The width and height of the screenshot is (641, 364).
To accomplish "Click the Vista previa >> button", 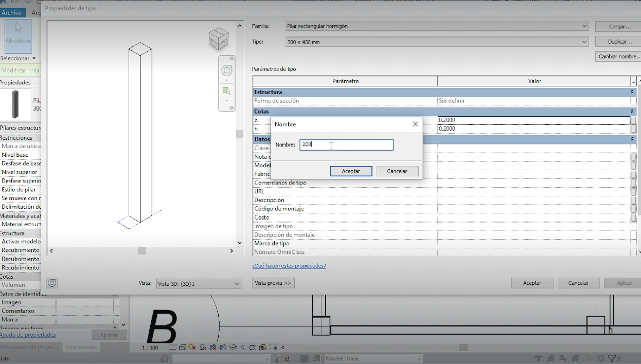I will coord(273,283).
